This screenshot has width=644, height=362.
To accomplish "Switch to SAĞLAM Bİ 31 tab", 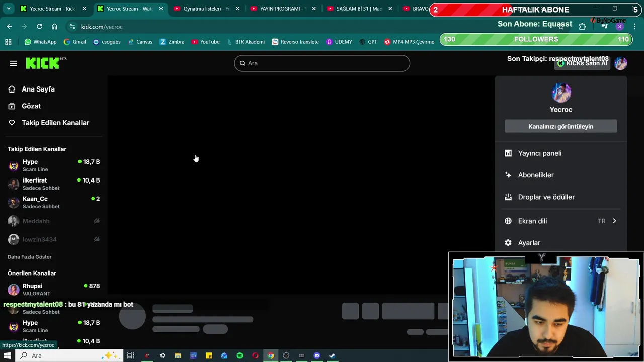I will click(359, 9).
